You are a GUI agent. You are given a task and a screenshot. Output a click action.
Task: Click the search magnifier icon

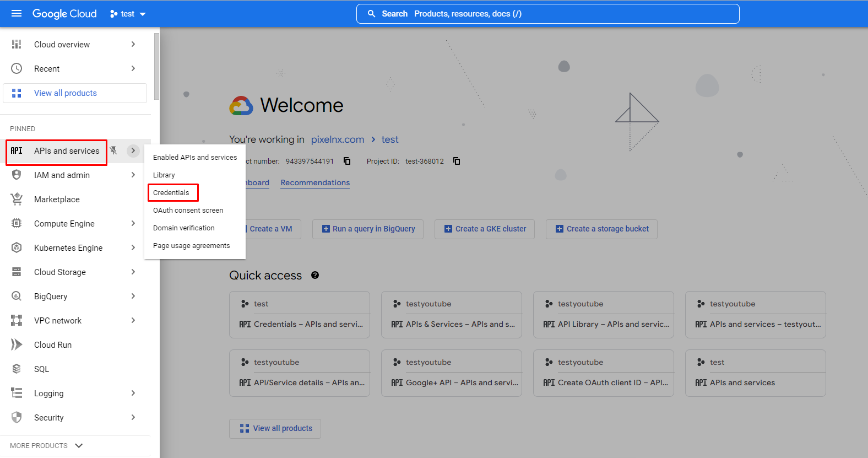pyautogui.click(x=372, y=14)
